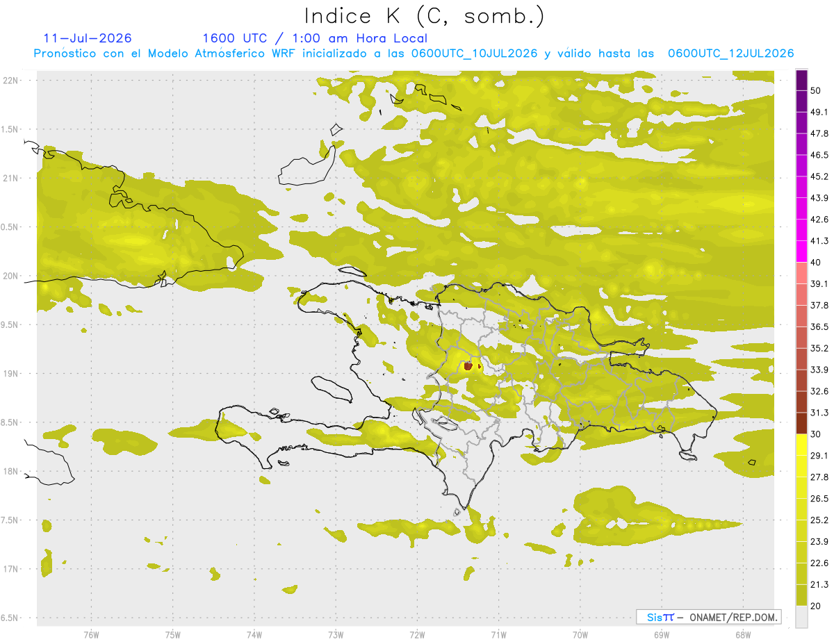Click the "17N" latitude label

click(x=12, y=570)
